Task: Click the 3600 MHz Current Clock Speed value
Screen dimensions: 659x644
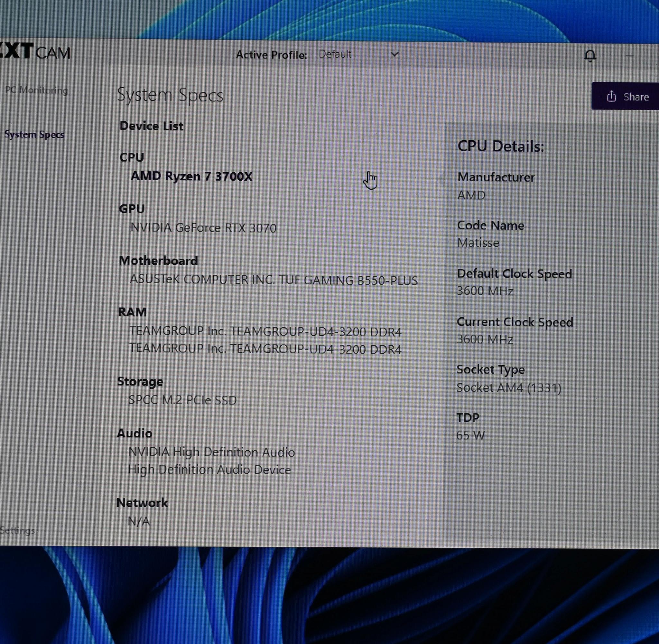Action: click(485, 339)
